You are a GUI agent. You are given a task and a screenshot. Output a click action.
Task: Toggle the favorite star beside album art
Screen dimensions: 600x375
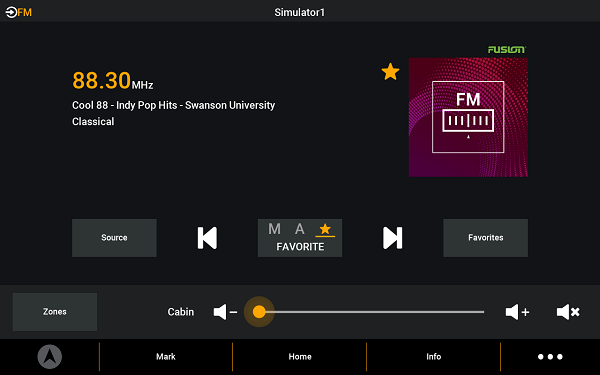(390, 72)
